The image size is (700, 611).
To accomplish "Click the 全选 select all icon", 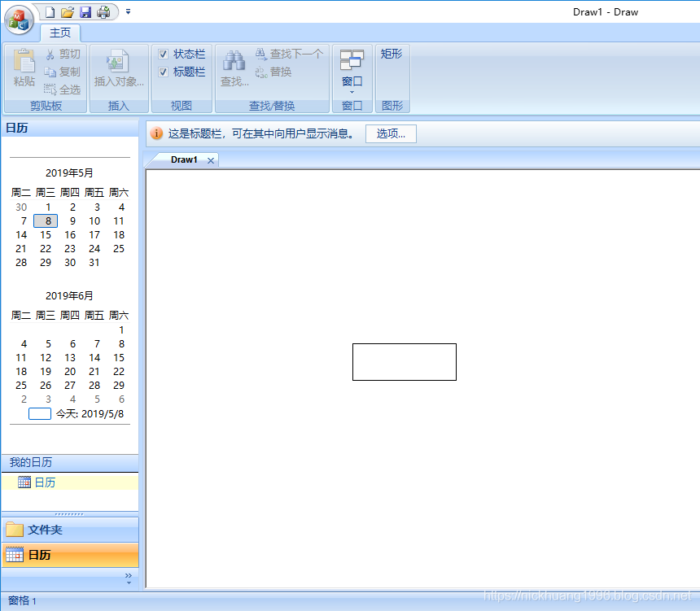I will coord(50,89).
